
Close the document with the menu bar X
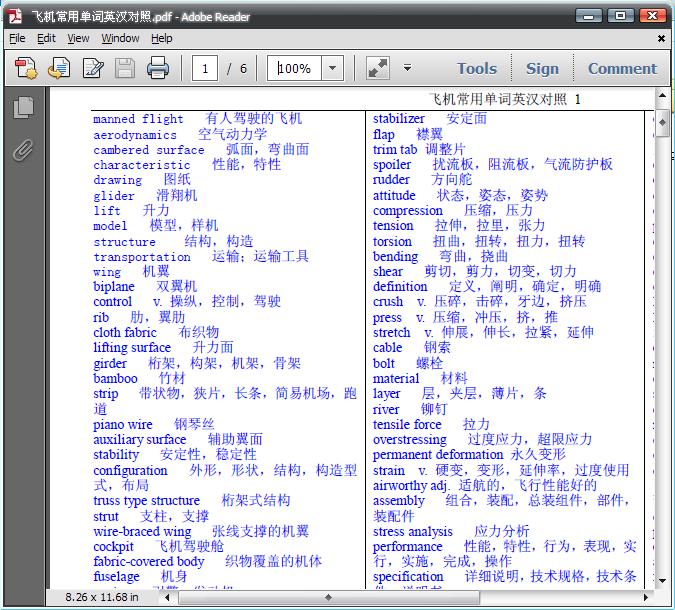pos(661,39)
